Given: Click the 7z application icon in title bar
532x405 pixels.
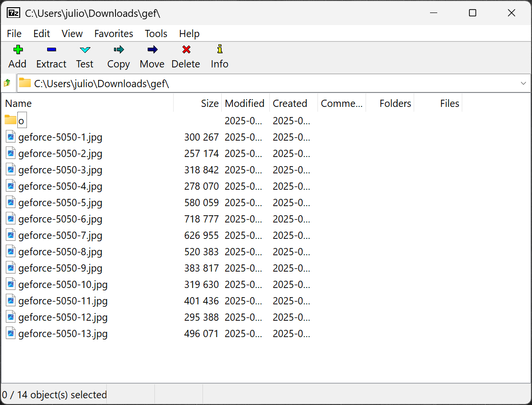Looking at the screenshot, I should pyautogui.click(x=13, y=13).
